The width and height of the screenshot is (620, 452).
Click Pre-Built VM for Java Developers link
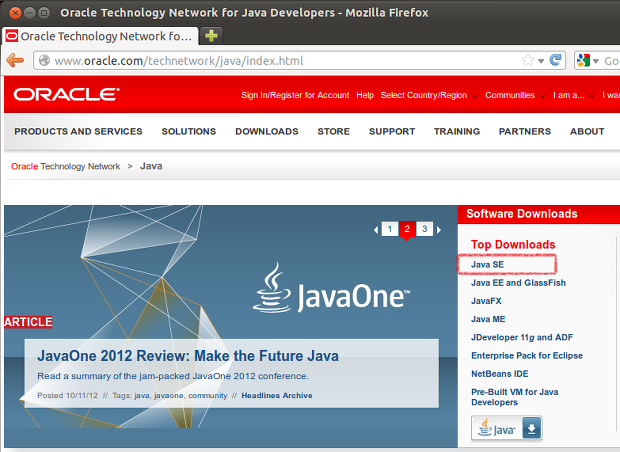(x=514, y=397)
